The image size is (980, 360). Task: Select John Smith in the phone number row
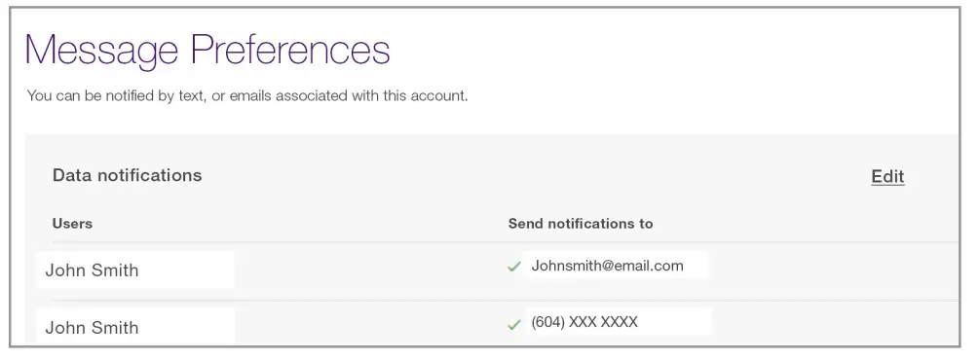[x=92, y=328]
